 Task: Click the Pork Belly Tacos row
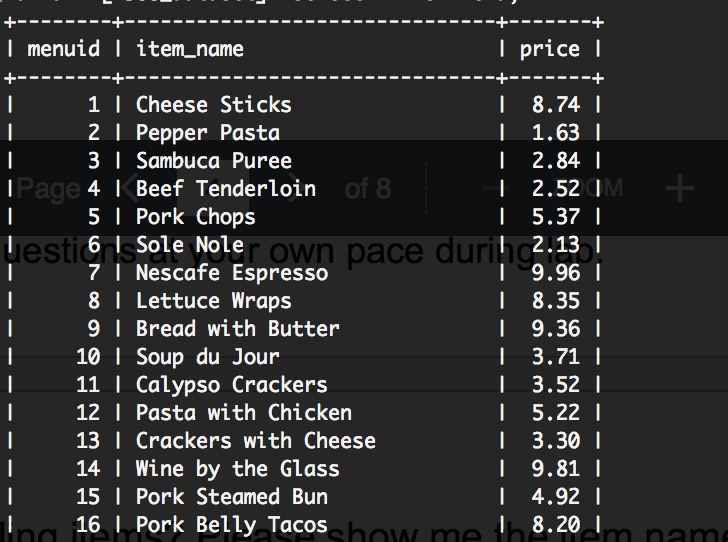(x=231, y=525)
